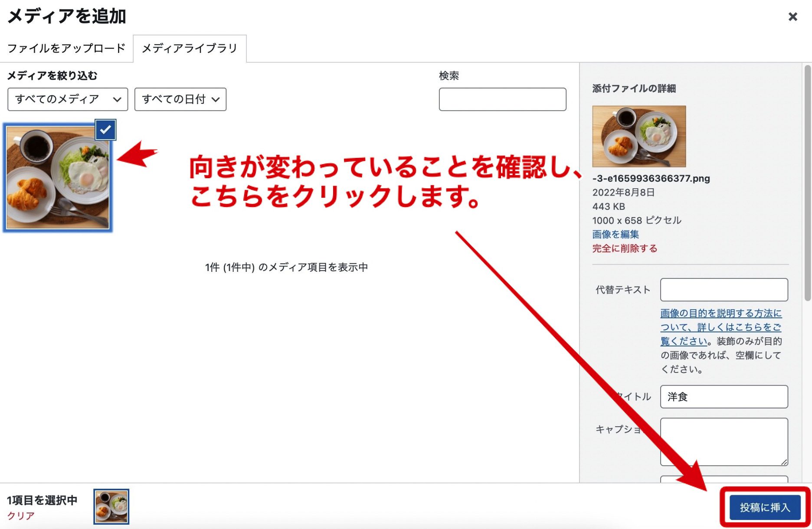This screenshot has width=812, height=529.
Task: Click the attachment details panel scrollbar
Action: pos(807,183)
